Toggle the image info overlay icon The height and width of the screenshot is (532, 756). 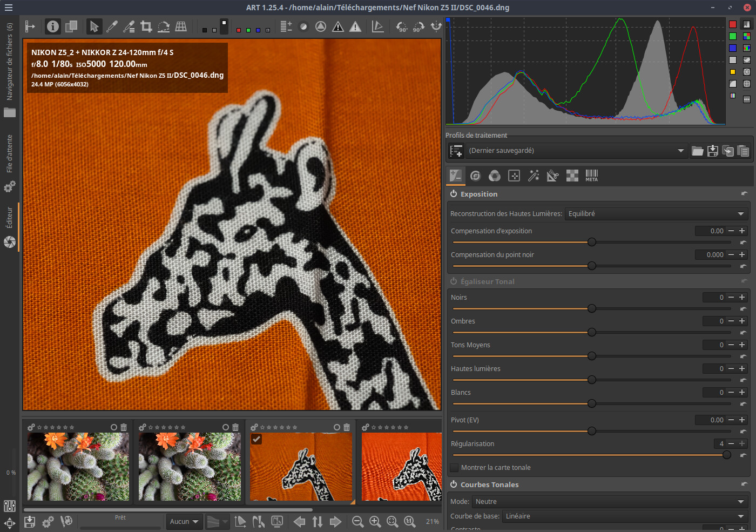tap(52, 26)
